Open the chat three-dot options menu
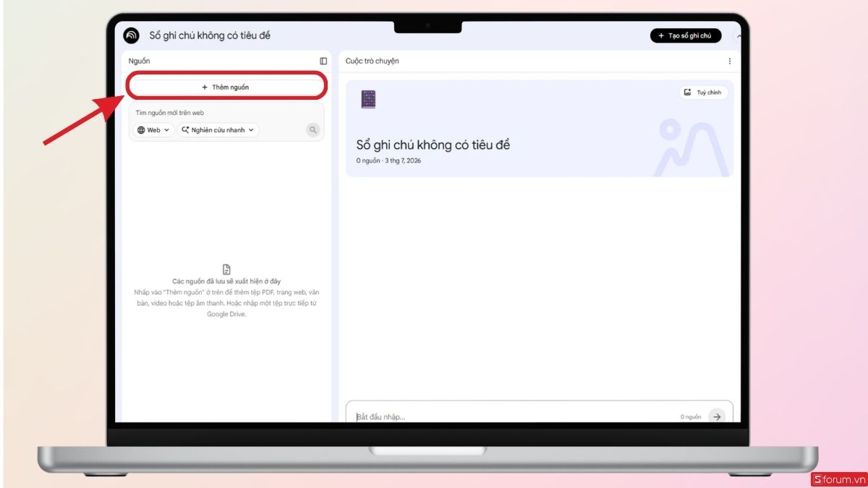This screenshot has height=488, width=868. click(729, 61)
